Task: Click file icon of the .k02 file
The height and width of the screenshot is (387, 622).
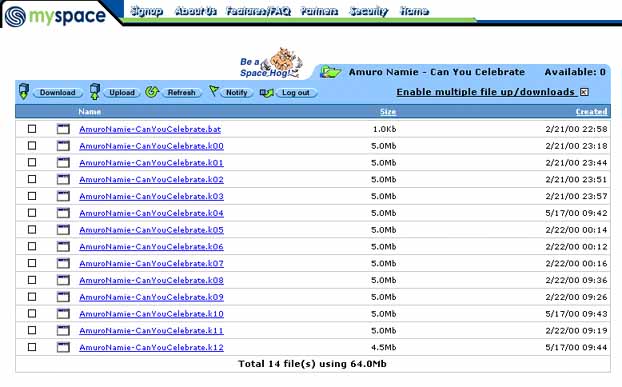Action: (63, 179)
